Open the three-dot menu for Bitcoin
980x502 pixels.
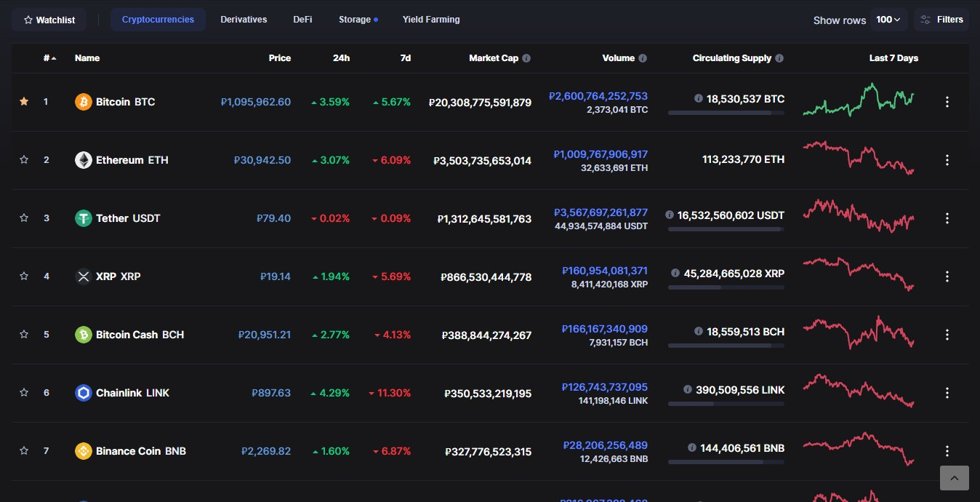tap(947, 102)
